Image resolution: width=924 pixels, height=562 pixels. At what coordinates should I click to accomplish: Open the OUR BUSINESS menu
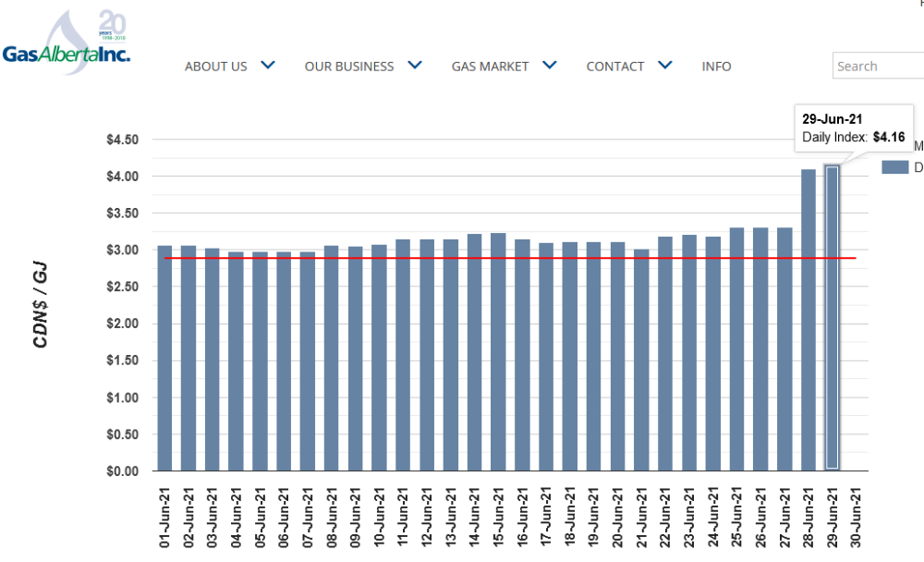[349, 67]
